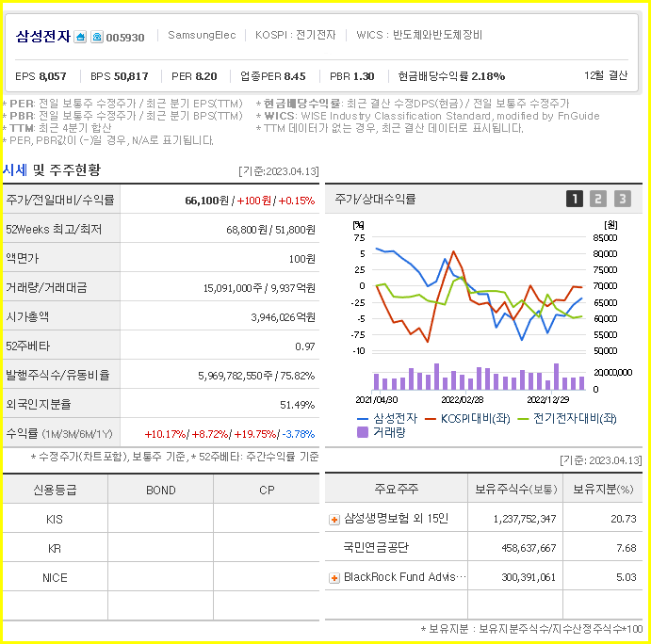Click 시가총액 value 3,946,026억원
Image resolution: width=651 pixels, height=644 pixels.
pyautogui.click(x=284, y=317)
